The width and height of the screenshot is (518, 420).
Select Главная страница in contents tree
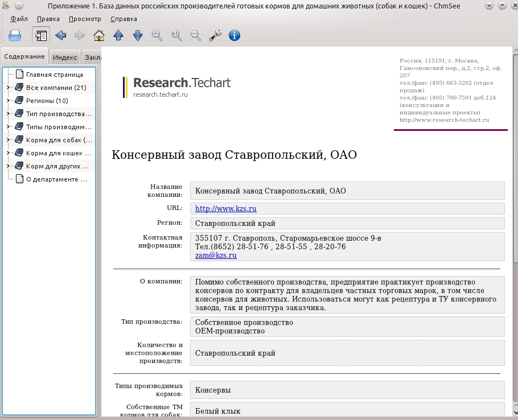pyautogui.click(x=55, y=75)
